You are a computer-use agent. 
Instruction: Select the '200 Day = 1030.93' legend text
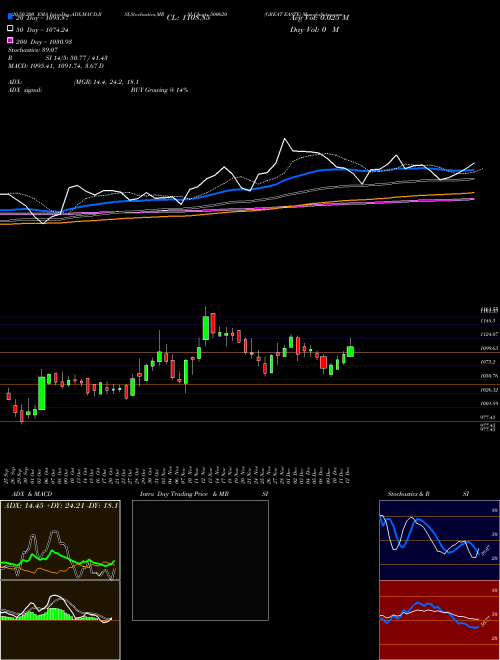tap(44, 42)
